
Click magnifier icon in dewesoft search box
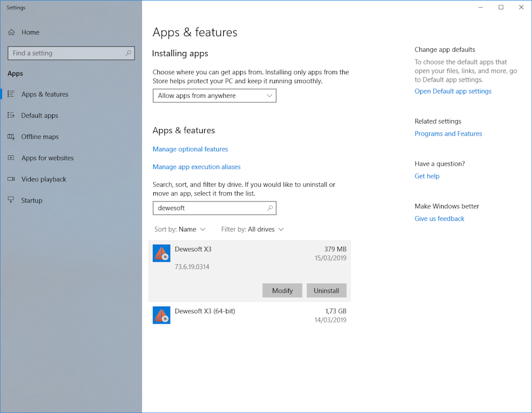270,208
